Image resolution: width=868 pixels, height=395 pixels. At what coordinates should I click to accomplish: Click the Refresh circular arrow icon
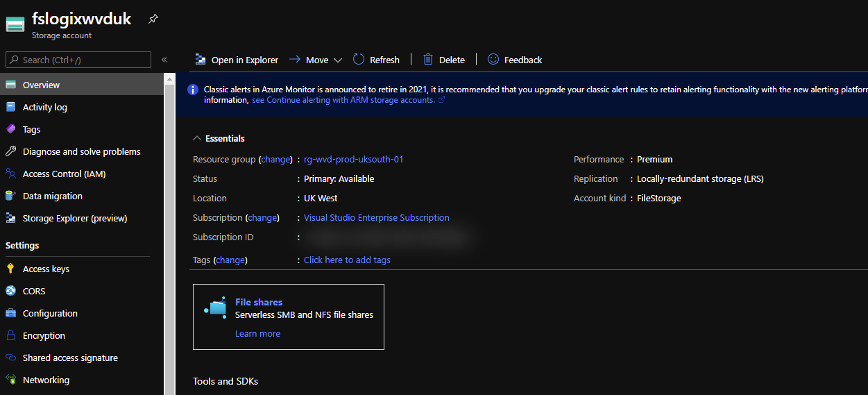[359, 59]
